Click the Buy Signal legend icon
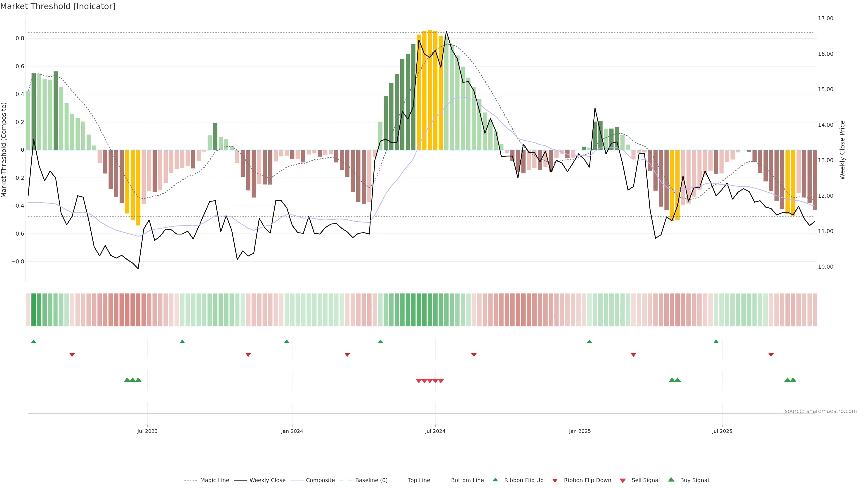 tap(671, 480)
